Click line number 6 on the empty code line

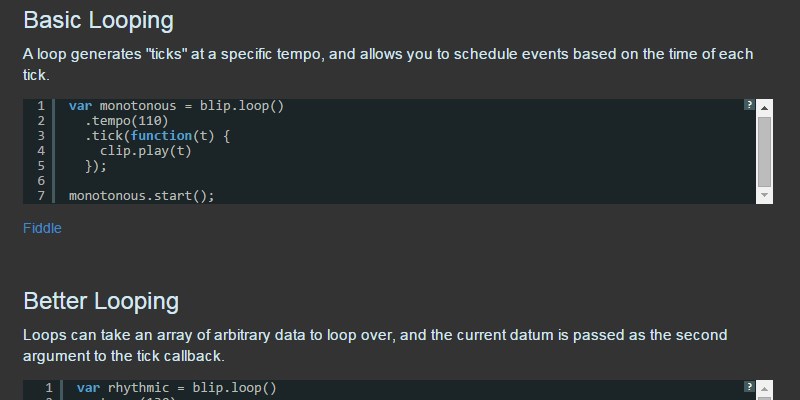(41, 181)
